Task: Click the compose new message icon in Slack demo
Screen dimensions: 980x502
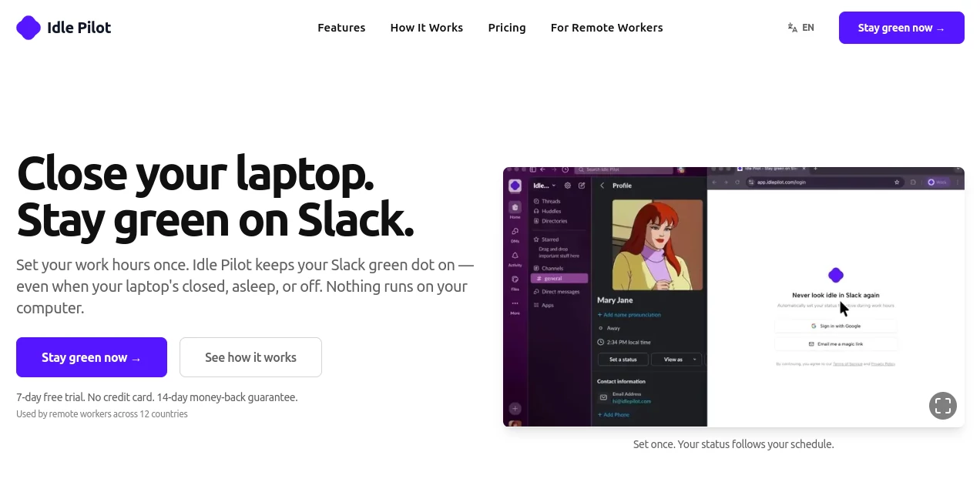Action: coord(582,186)
